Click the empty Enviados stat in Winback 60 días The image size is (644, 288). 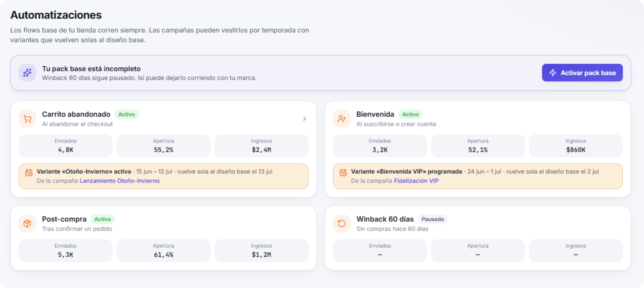click(380, 250)
